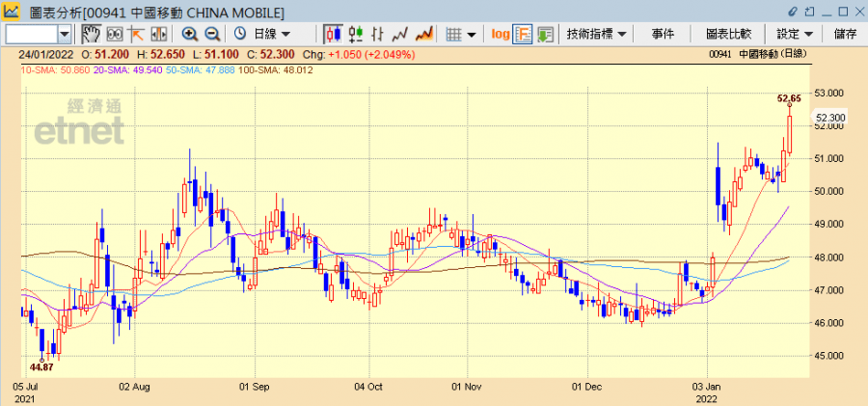
Task: Click the crosshair data viewer icon
Action: click(x=115, y=34)
